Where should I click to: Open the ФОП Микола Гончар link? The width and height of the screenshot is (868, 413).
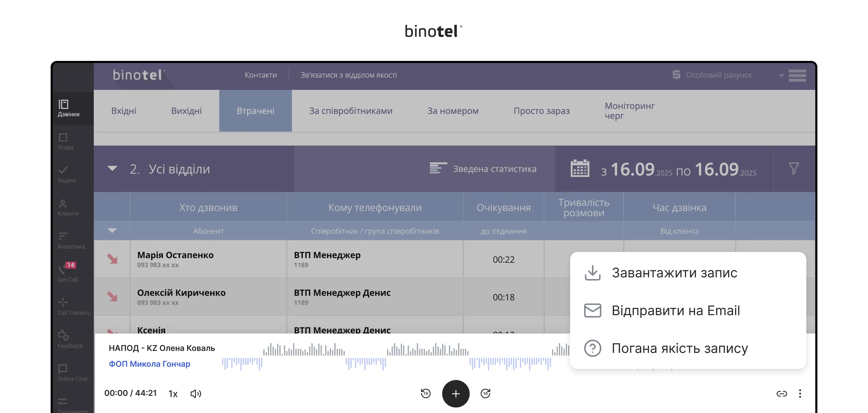(149, 363)
